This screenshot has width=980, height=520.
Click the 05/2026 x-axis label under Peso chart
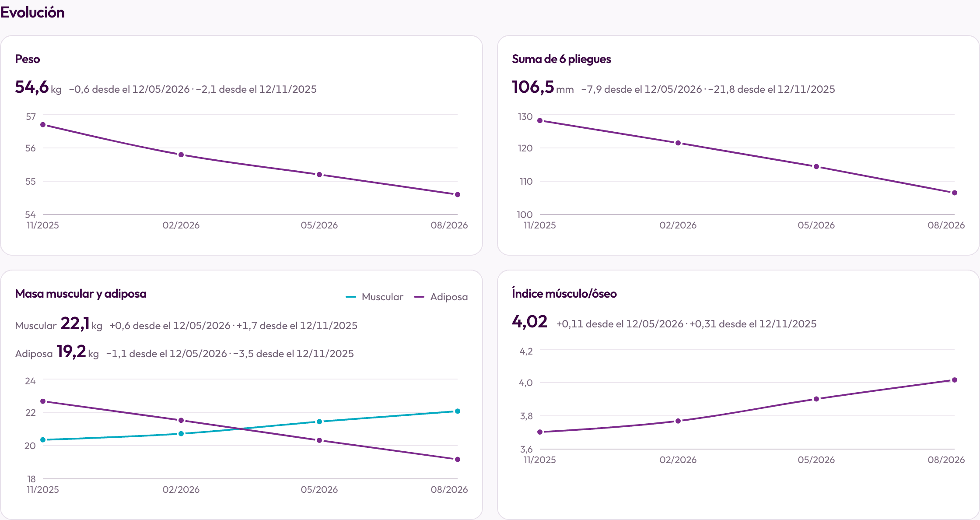[319, 225]
